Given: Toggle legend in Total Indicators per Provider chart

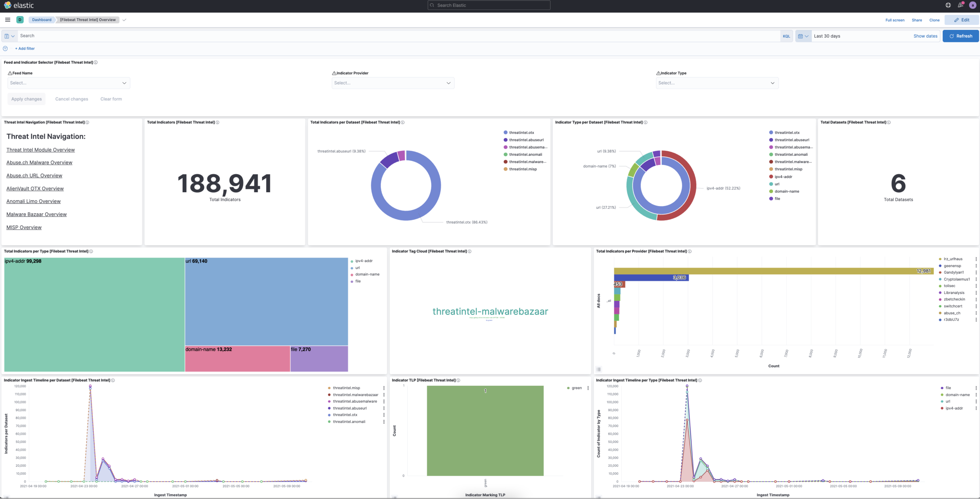Looking at the screenshot, I should (x=599, y=369).
